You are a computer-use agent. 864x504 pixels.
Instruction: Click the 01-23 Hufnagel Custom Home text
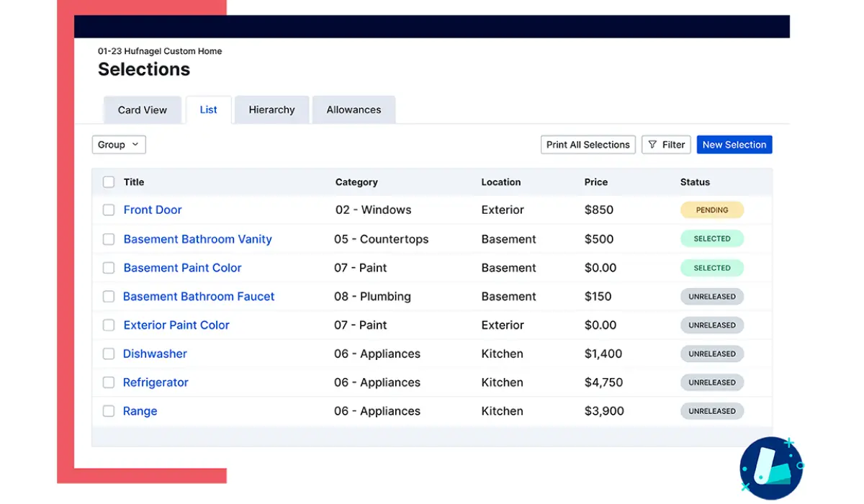click(x=160, y=51)
